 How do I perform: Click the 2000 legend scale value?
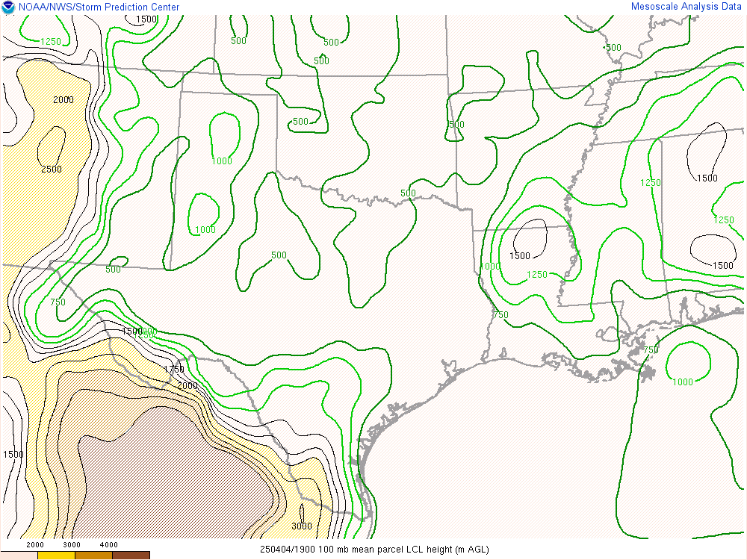click(35, 545)
